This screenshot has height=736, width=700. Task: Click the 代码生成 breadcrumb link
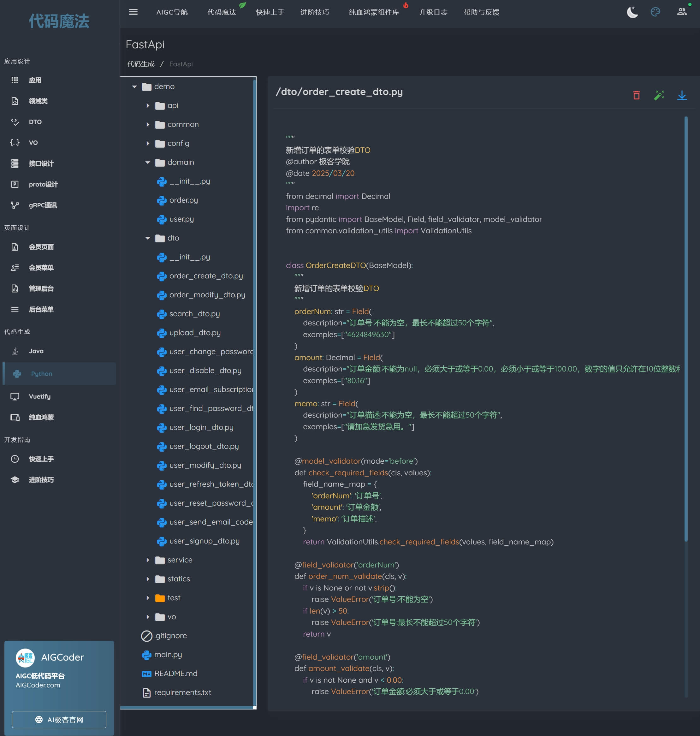click(x=141, y=64)
